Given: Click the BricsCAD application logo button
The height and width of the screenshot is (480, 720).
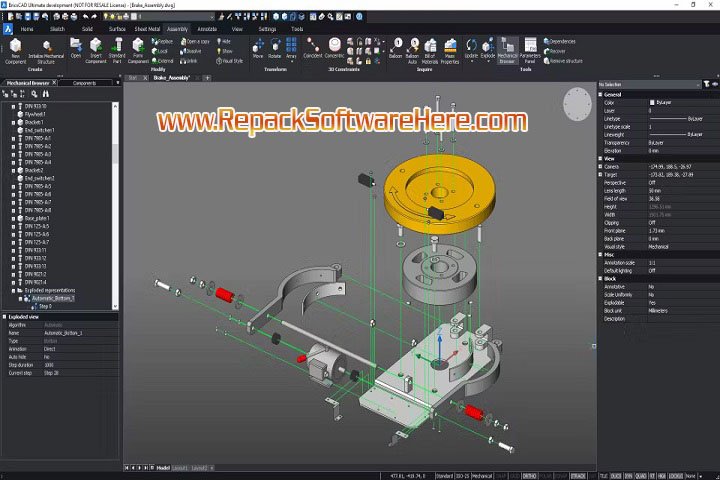Looking at the screenshot, I should 8,29.
